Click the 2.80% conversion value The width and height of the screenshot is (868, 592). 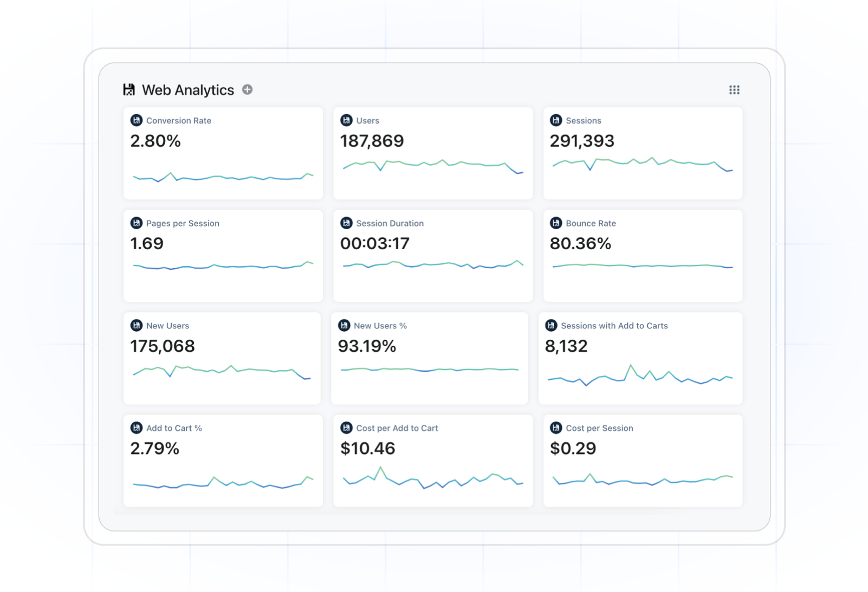click(155, 141)
